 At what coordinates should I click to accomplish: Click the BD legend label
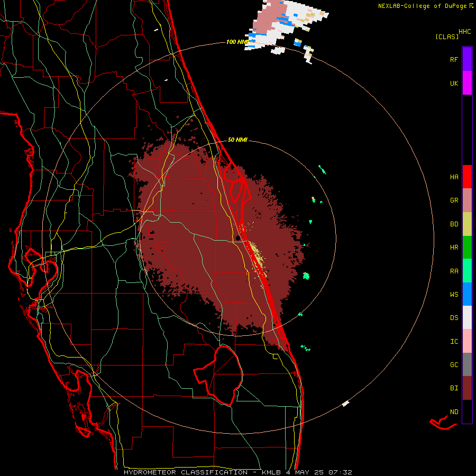(454, 224)
